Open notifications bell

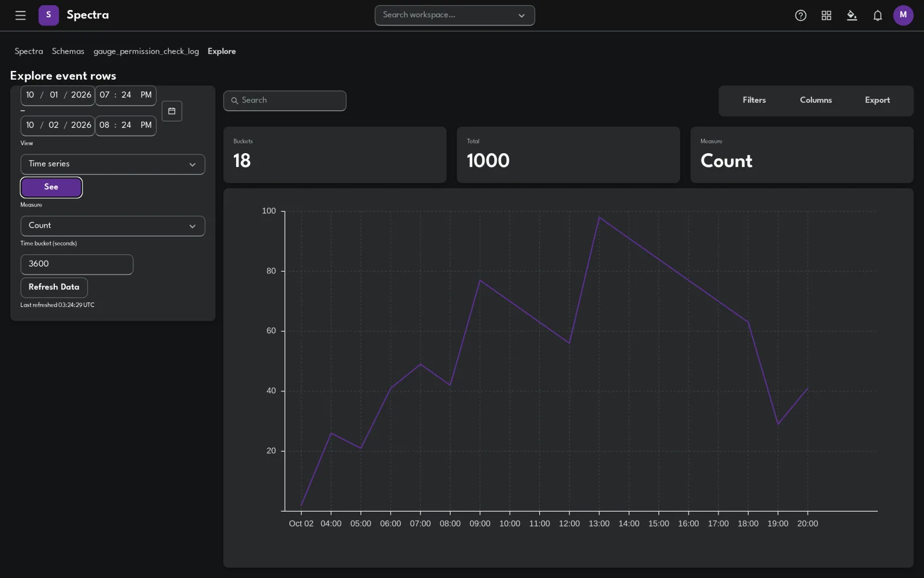(x=878, y=16)
